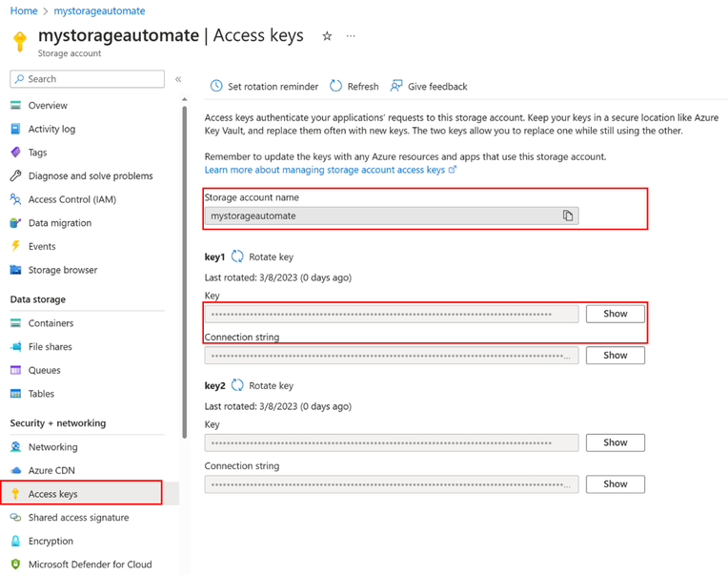
Task: Click the sidebar scroll up arrow
Action: click(x=184, y=99)
